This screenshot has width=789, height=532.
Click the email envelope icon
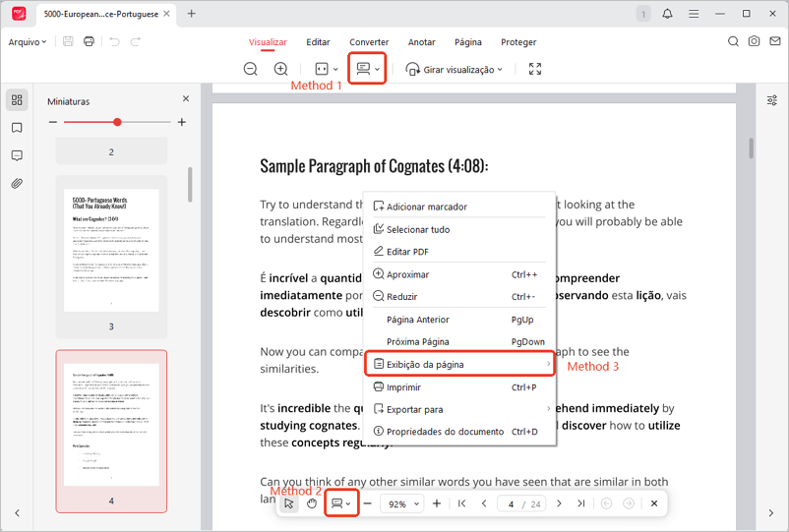point(775,41)
